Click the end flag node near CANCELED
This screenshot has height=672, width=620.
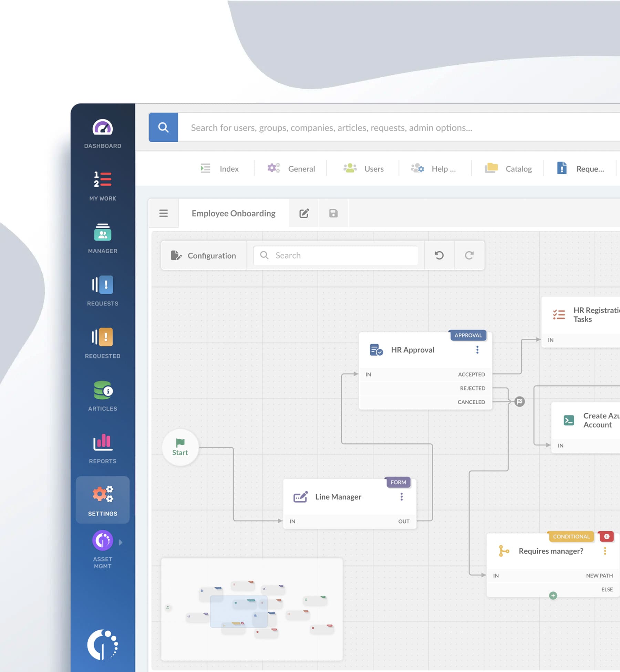point(520,401)
